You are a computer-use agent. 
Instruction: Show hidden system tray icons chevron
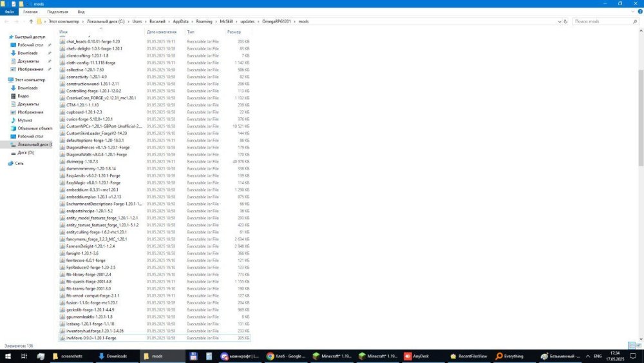coord(588,357)
